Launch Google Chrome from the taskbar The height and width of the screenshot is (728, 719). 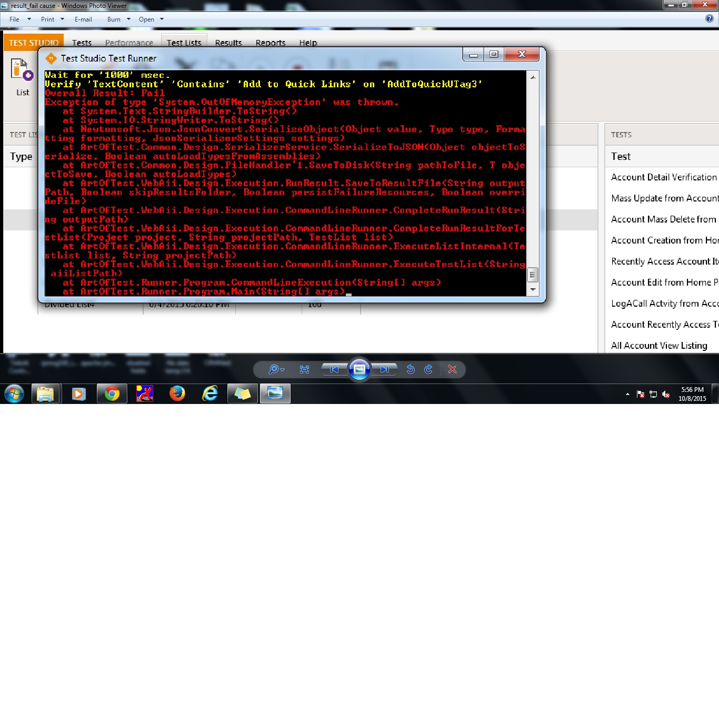[x=112, y=393]
